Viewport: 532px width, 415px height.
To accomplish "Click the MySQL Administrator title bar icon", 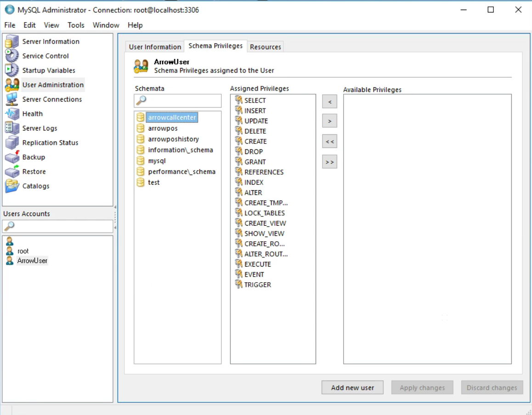I will (x=10, y=10).
